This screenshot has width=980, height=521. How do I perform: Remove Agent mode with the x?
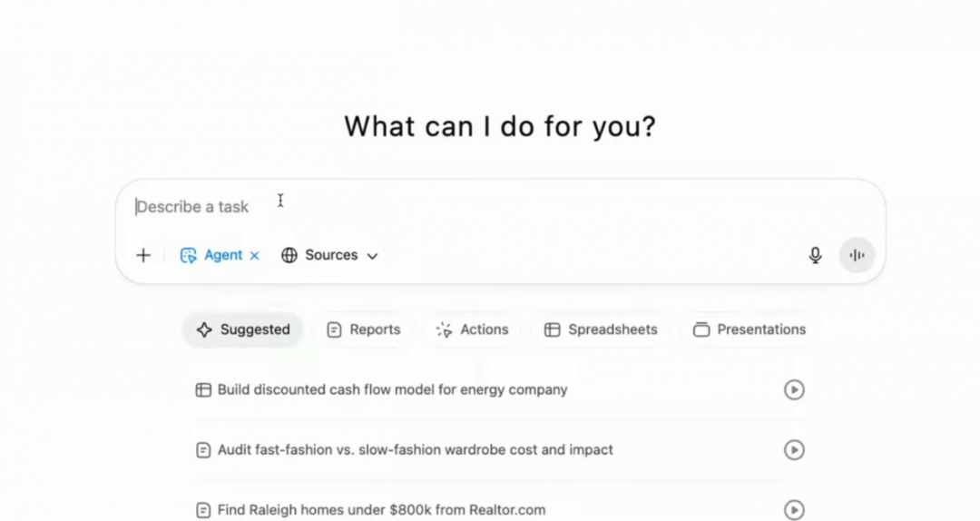coord(254,255)
